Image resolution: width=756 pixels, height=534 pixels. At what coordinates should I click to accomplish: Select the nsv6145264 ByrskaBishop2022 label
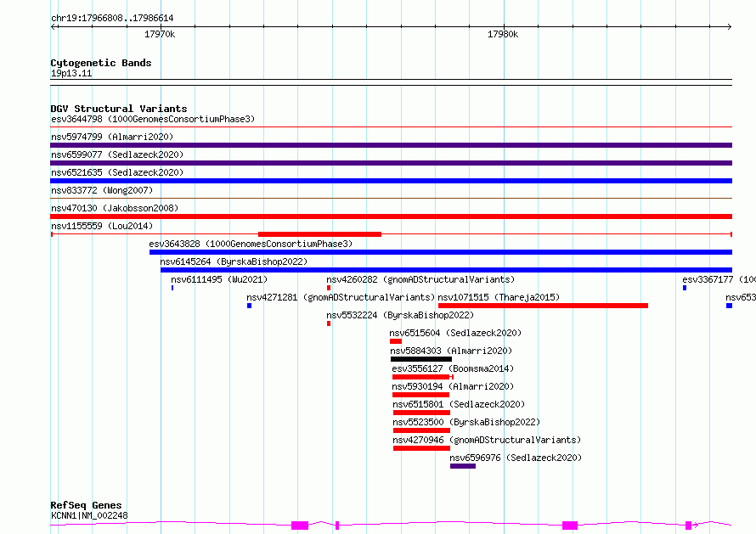[x=234, y=261]
